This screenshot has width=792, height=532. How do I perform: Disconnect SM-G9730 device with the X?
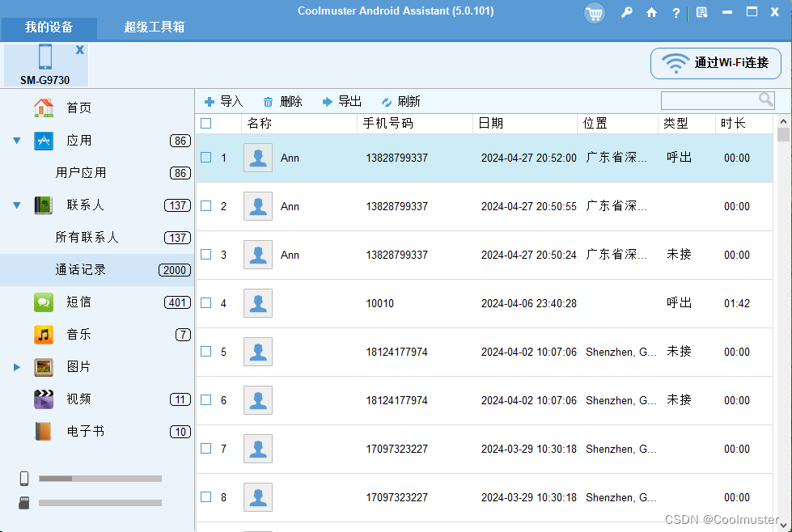pos(80,50)
